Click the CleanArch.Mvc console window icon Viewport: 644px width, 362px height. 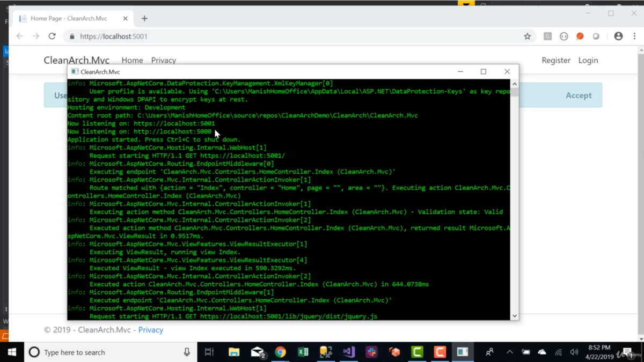click(75, 72)
